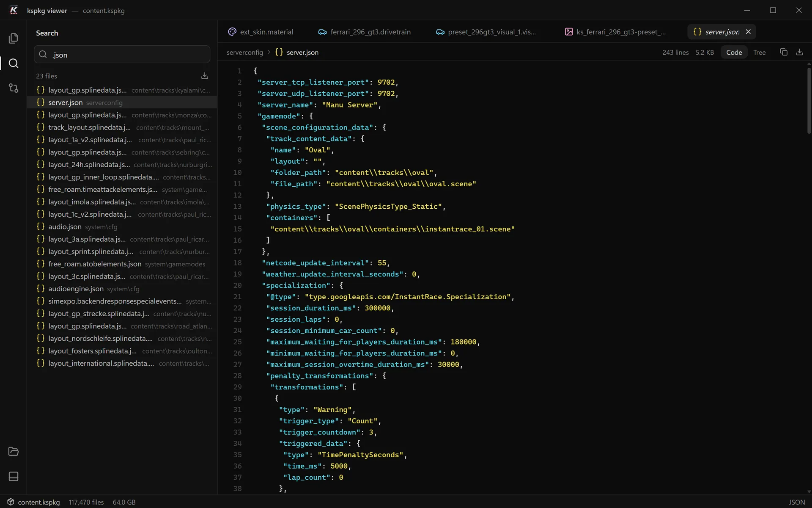This screenshot has height=508, width=812.
Task: Open layout_nordschleife.splinedata result
Action: [x=122, y=338]
